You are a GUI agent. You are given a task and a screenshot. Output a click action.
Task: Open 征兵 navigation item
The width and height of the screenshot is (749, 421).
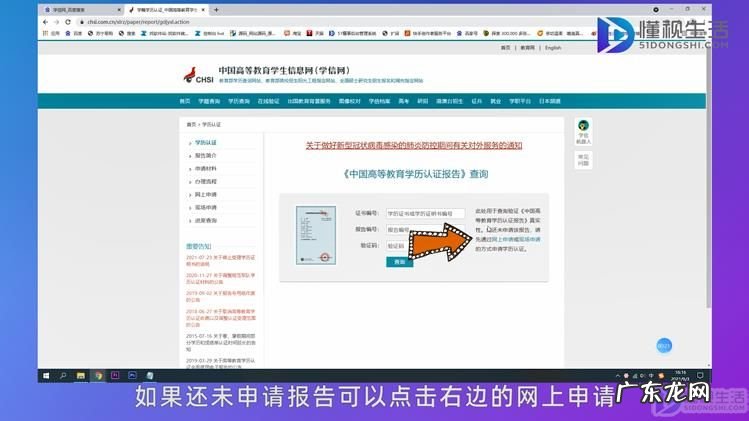[x=477, y=101]
